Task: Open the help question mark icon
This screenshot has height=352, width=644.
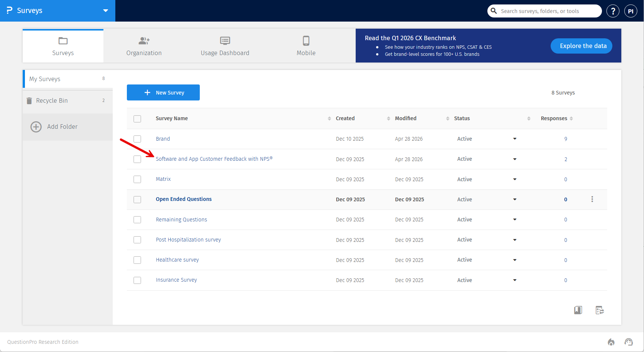Action: pos(613,11)
